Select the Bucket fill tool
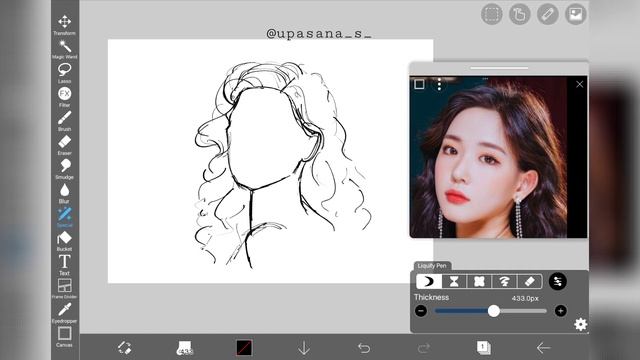Viewport: 640px width, 360px height. (x=64, y=241)
